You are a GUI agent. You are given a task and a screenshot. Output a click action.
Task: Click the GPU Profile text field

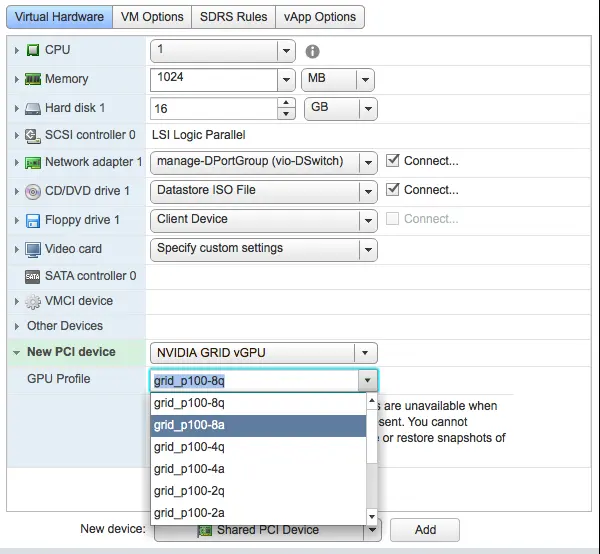(254, 381)
